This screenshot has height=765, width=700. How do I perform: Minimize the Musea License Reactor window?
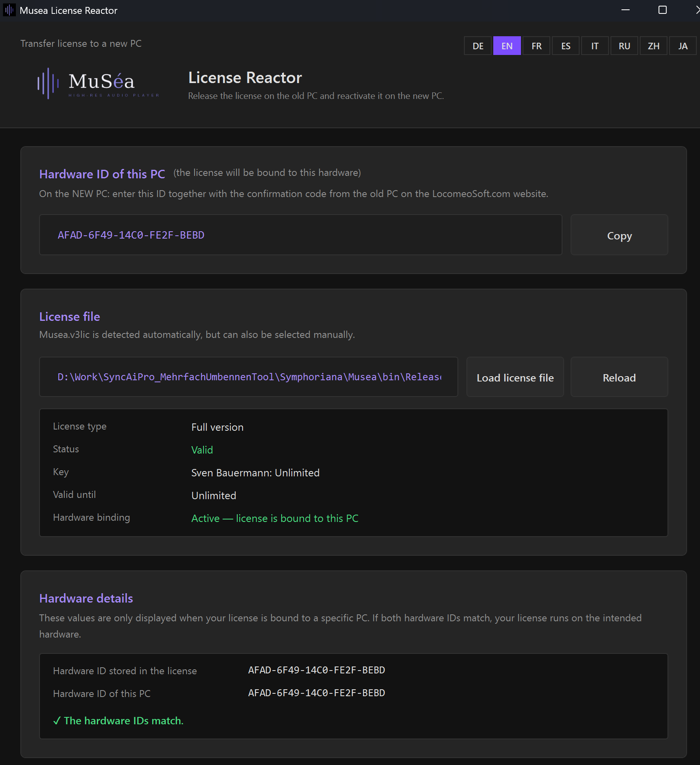tap(626, 10)
